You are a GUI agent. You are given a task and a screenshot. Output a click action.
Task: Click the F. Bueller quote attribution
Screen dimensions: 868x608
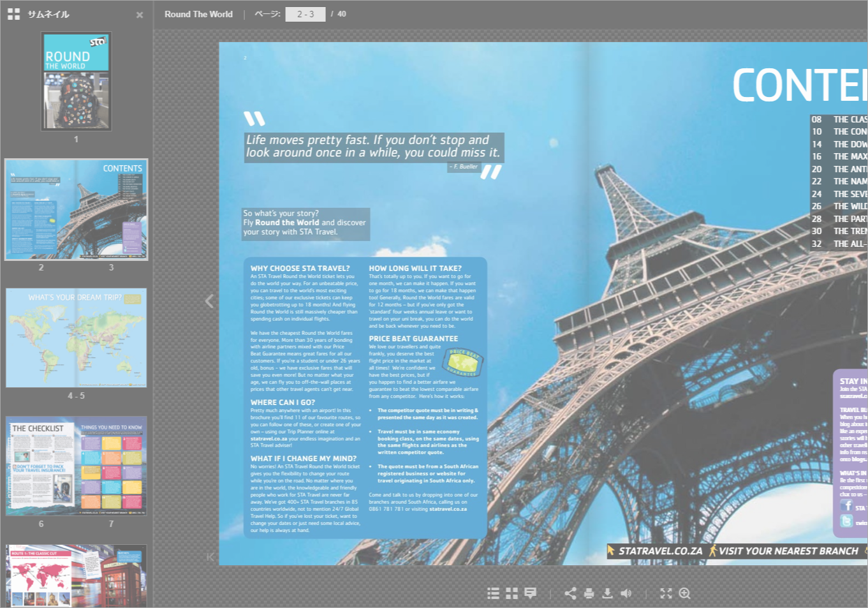[464, 167]
